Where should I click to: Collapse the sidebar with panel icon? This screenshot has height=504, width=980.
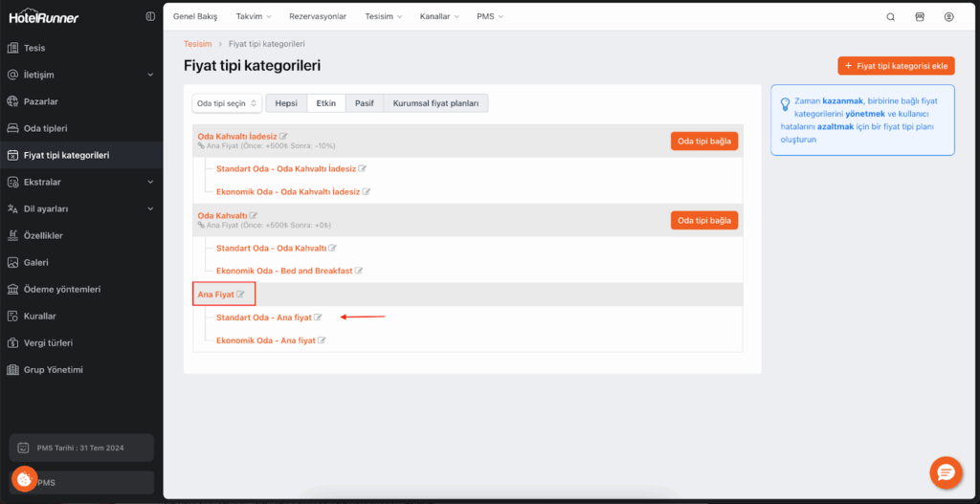pos(150,16)
